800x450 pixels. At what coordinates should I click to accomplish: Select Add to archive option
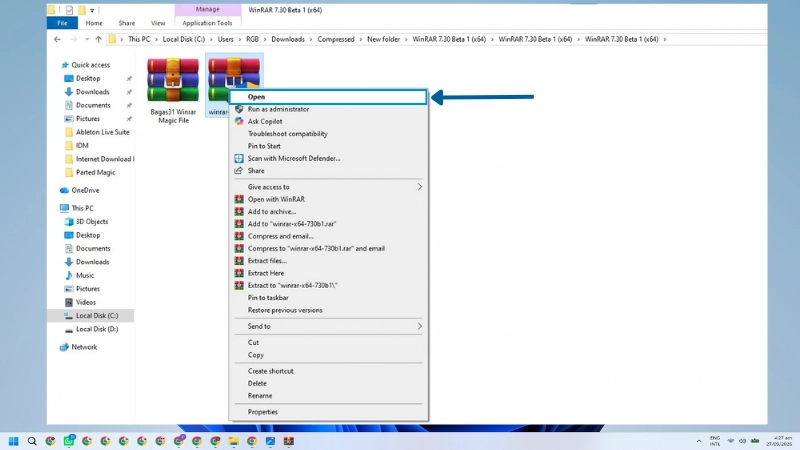(328, 212)
